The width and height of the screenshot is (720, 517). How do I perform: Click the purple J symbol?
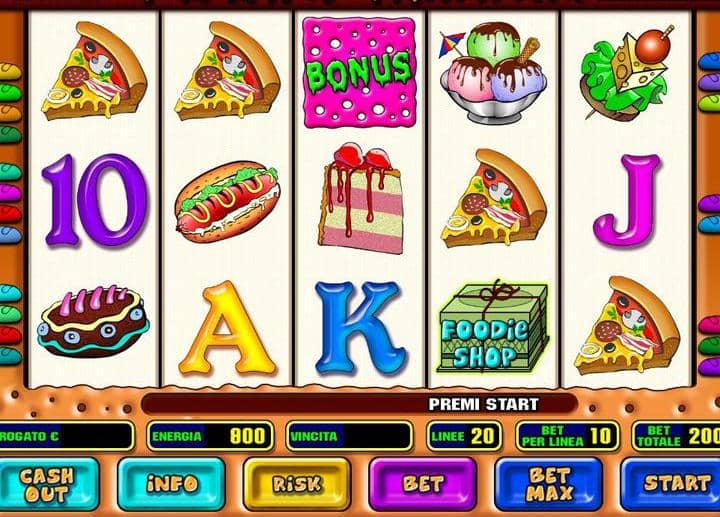coord(627,200)
